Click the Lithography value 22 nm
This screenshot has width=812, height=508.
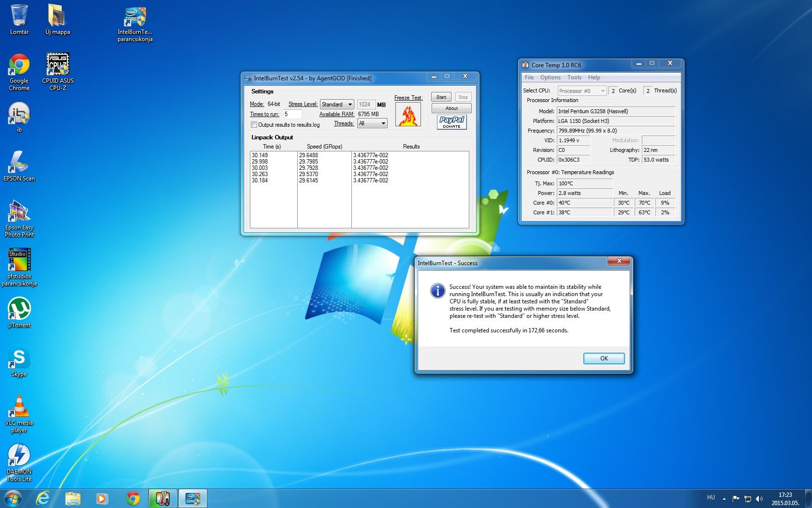point(658,150)
